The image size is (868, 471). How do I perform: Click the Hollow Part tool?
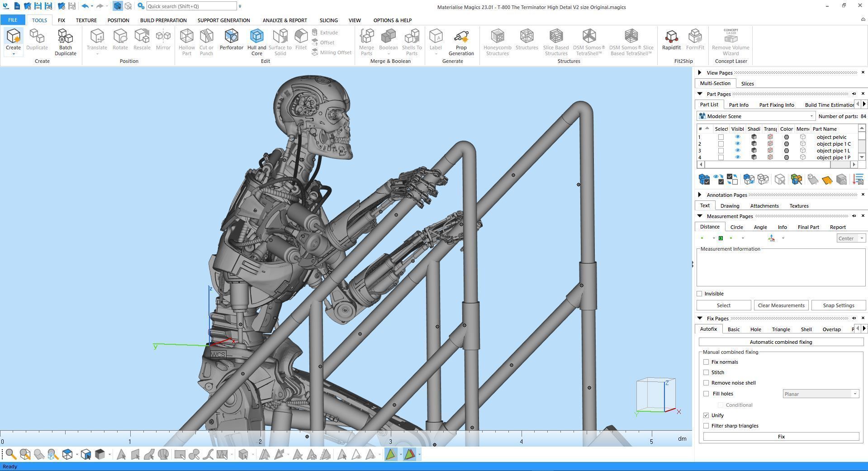186,43
